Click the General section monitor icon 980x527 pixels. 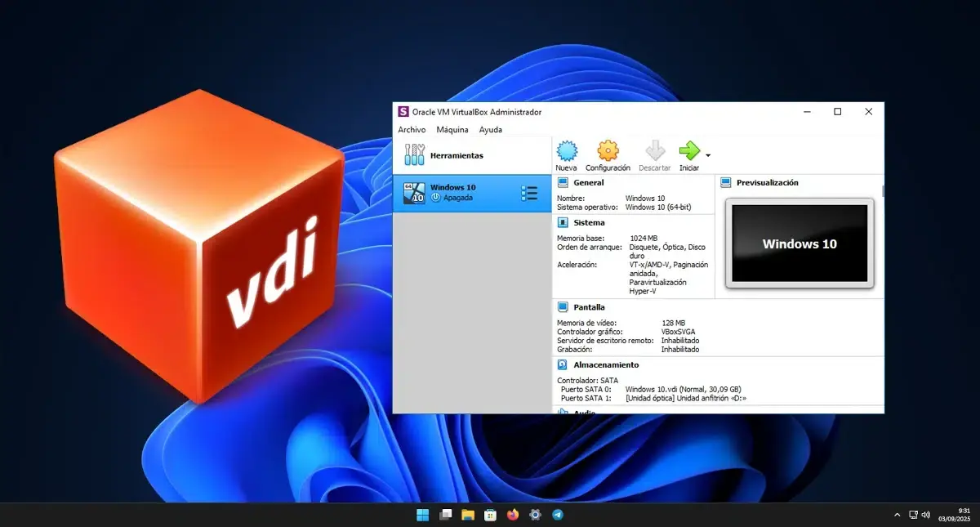[x=562, y=182]
